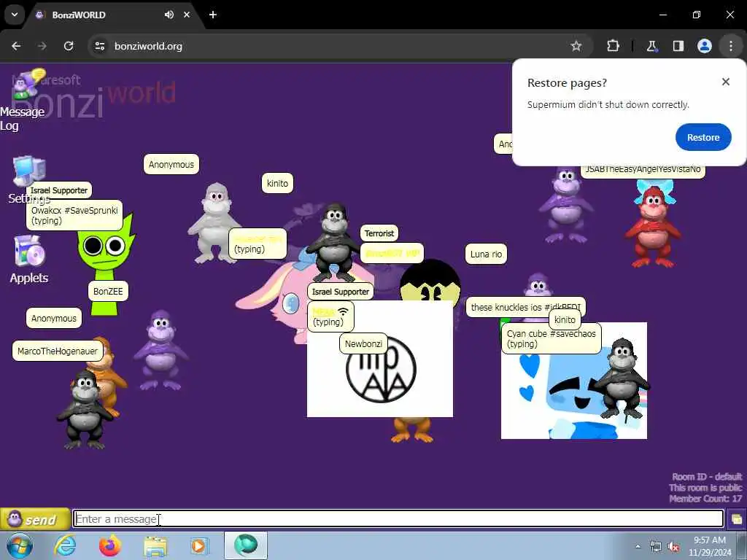This screenshot has width=747, height=560.
Task: Open the taskbar clock and date
Action: point(710,546)
